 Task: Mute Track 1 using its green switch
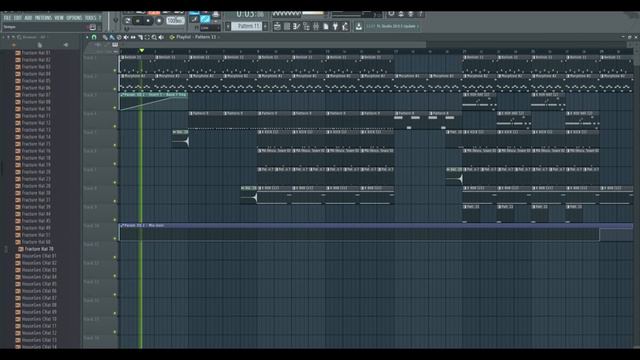(115, 70)
